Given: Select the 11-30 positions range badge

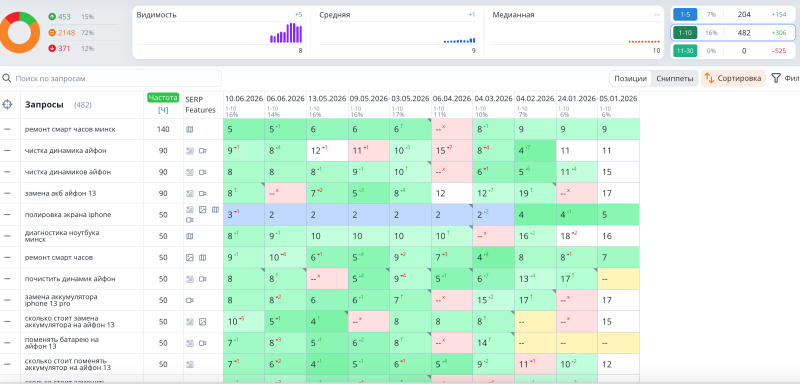Looking at the screenshot, I should click(685, 51).
